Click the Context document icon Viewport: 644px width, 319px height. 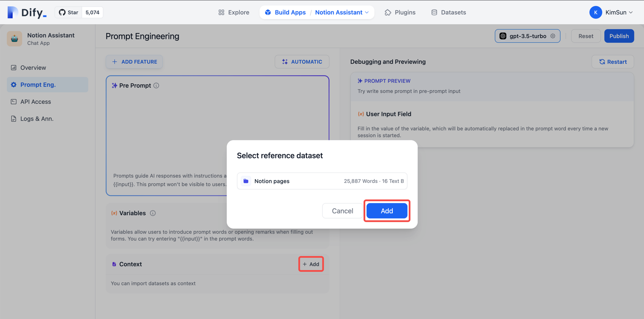click(x=114, y=264)
